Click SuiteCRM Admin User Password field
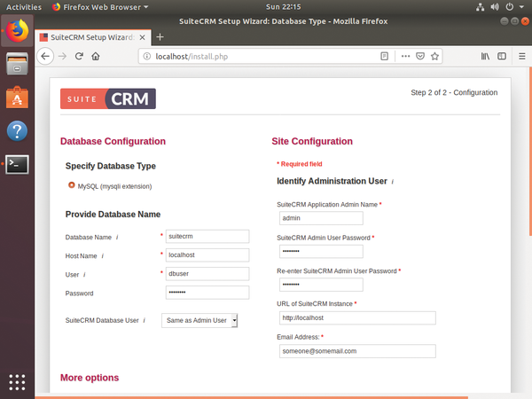This screenshot has width=532, height=399. [321, 252]
